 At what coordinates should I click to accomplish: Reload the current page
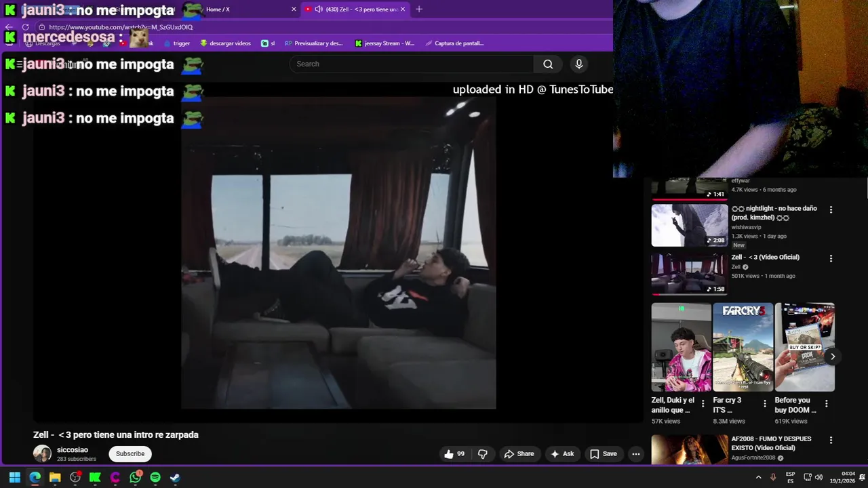pos(25,27)
